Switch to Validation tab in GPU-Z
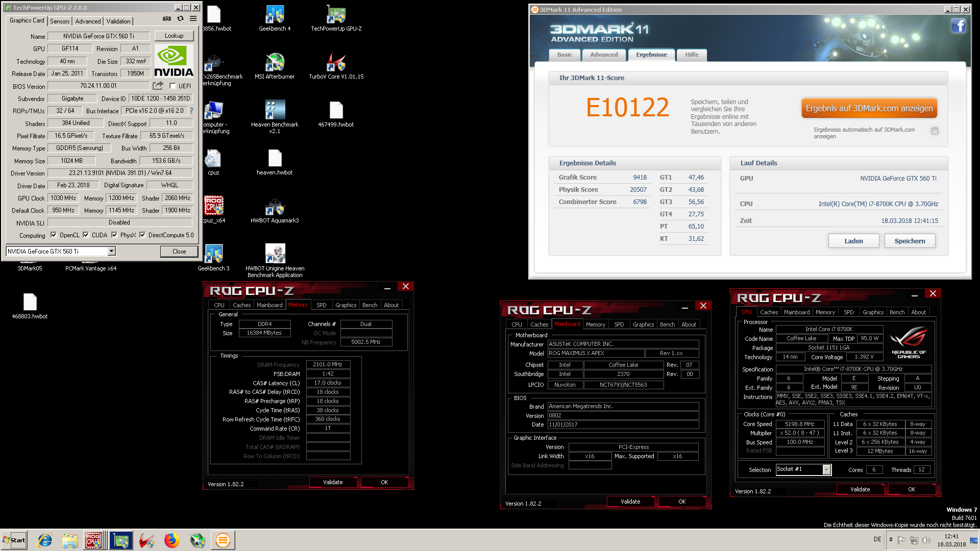 click(118, 21)
